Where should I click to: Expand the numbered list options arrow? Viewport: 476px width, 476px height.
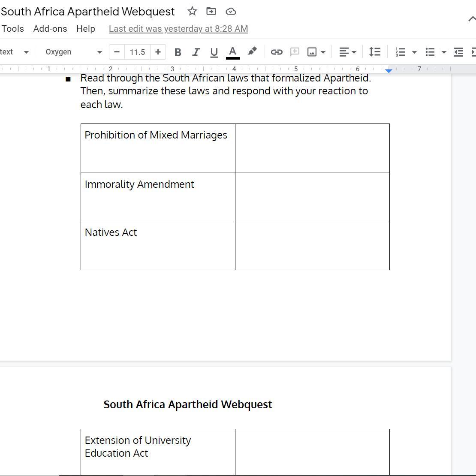pos(414,52)
